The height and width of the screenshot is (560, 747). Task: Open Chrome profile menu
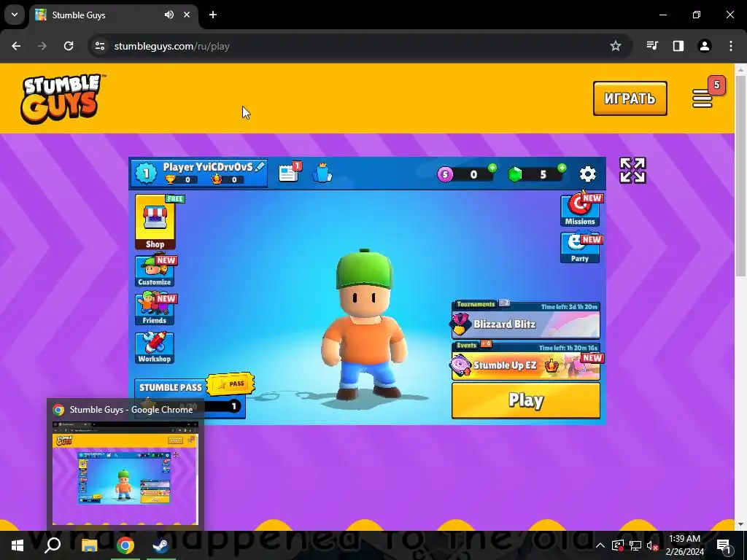point(705,46)
